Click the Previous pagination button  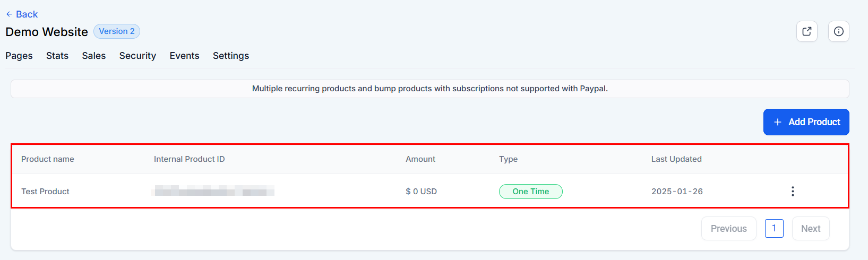pos(728,229)
